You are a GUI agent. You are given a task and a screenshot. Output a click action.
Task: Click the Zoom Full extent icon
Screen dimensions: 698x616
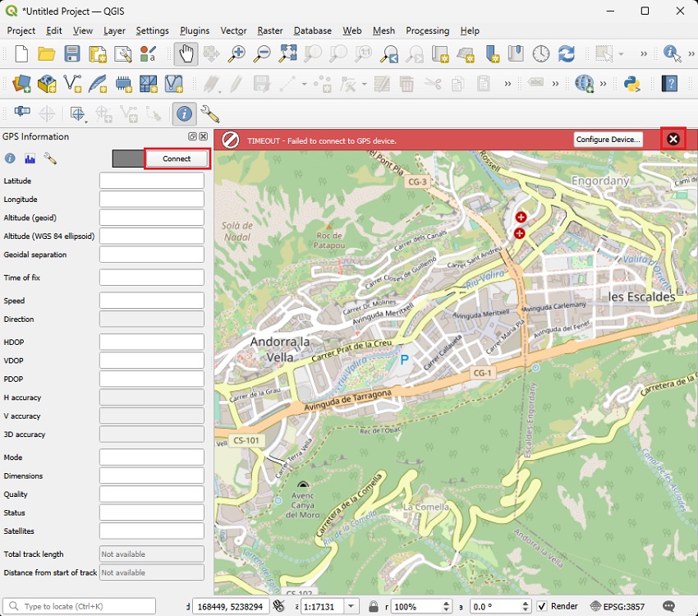(x=287, y=54)
